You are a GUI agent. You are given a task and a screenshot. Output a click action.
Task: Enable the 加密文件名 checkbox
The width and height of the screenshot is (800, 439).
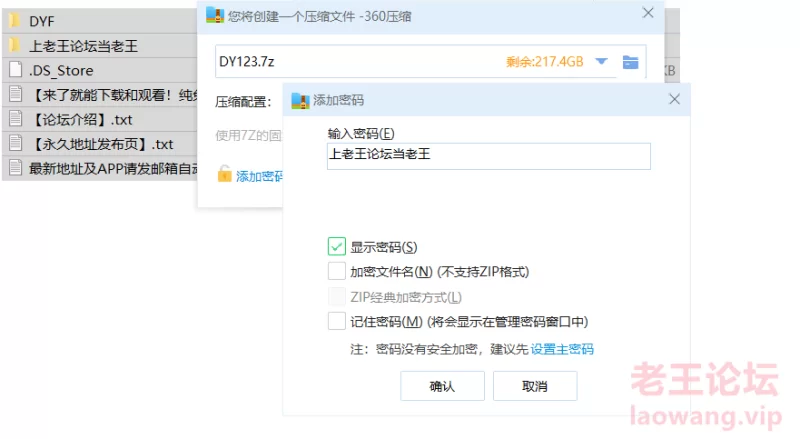tap(336, 271)
